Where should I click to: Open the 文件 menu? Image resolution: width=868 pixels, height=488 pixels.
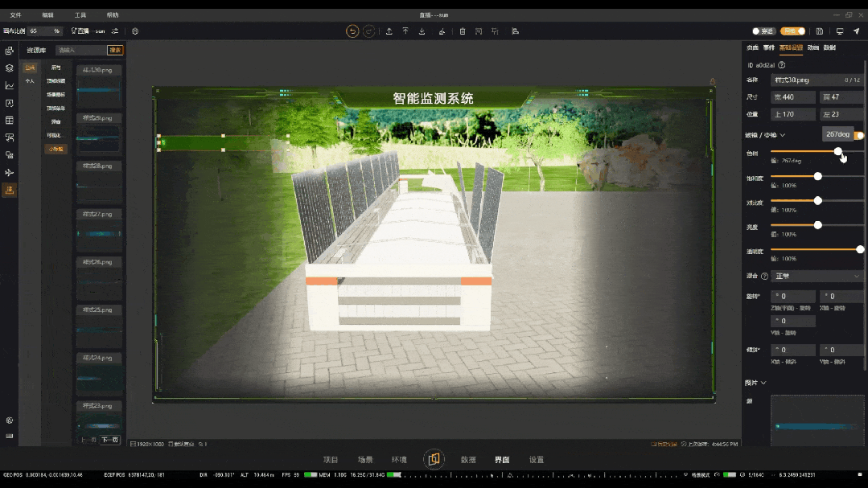click(15, 15)
